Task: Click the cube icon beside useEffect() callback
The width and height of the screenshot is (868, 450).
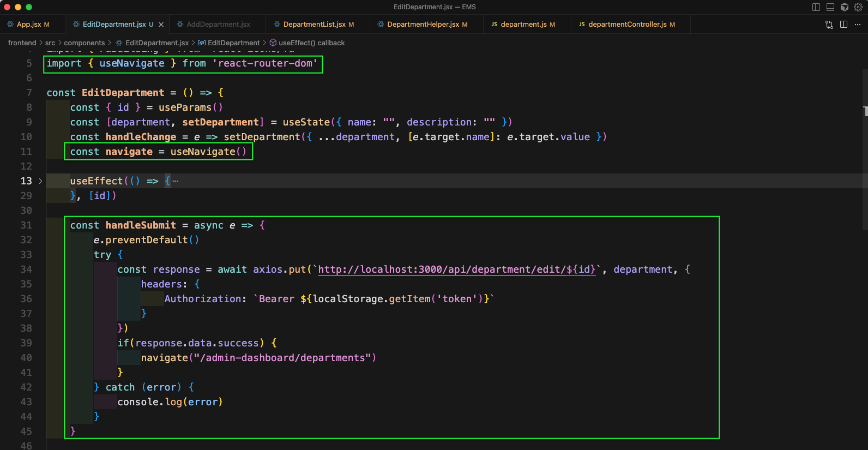Action: click(273, 43)
